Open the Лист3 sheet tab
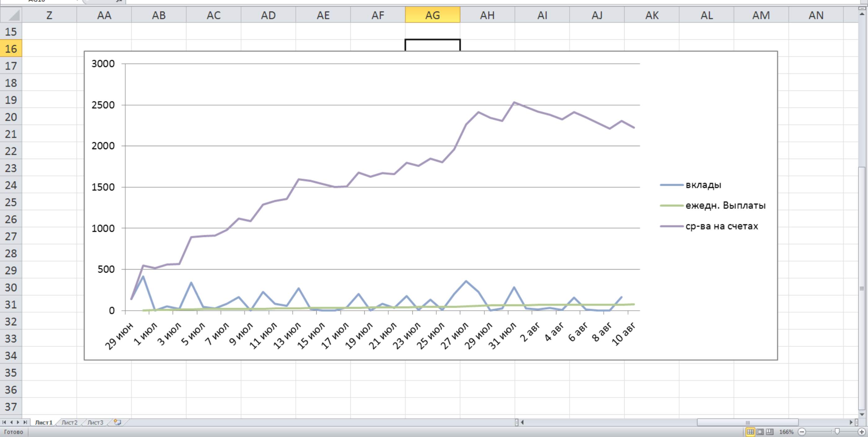This screenshot has width=868, height=437. pos(95,422)
